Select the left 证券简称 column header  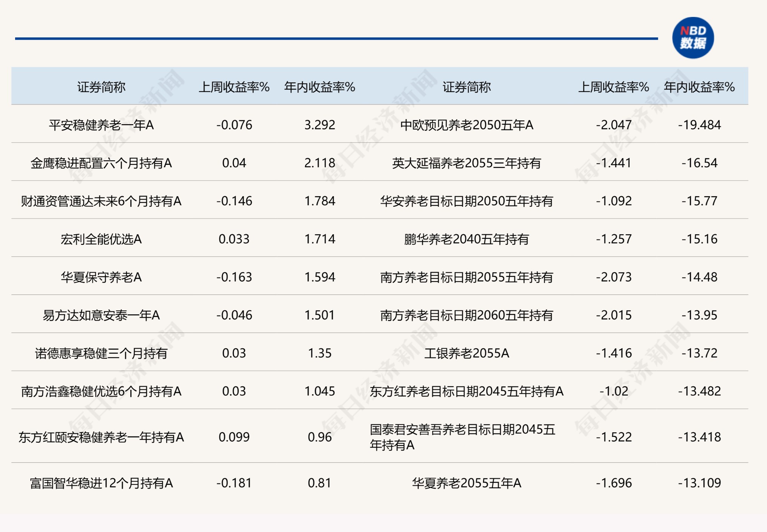pyautogui.click(x=101, y=86)
